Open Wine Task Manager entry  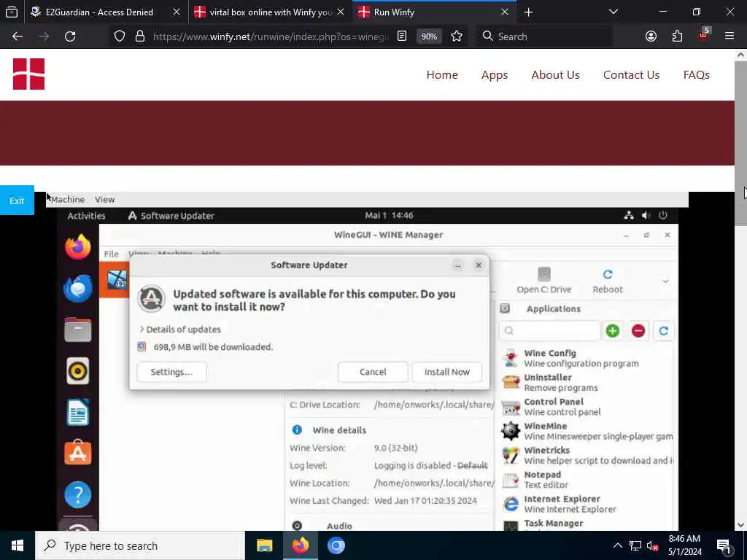click(x=587, y=524)
